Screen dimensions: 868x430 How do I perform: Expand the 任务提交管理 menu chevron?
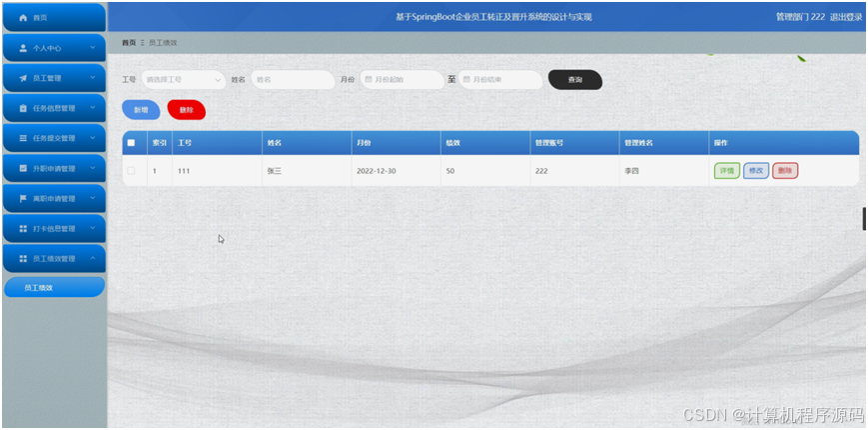coord(93,139)
